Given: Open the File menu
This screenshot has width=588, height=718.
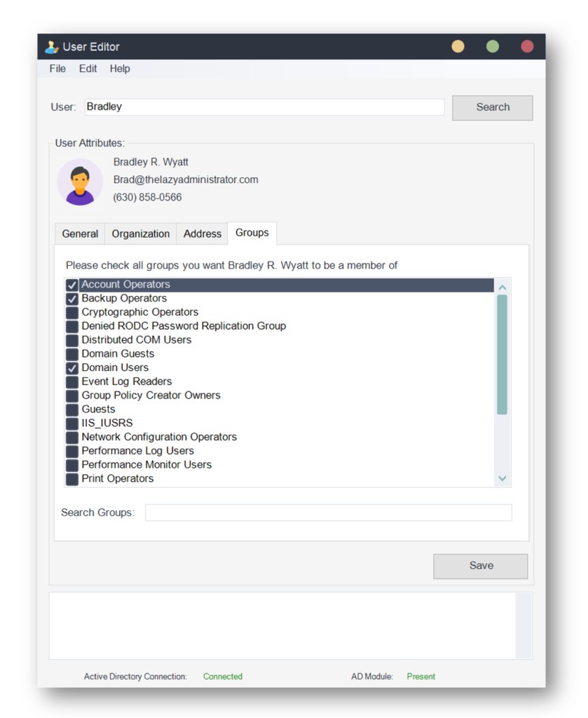Looking at the screenshot, I should coord(57,69).
